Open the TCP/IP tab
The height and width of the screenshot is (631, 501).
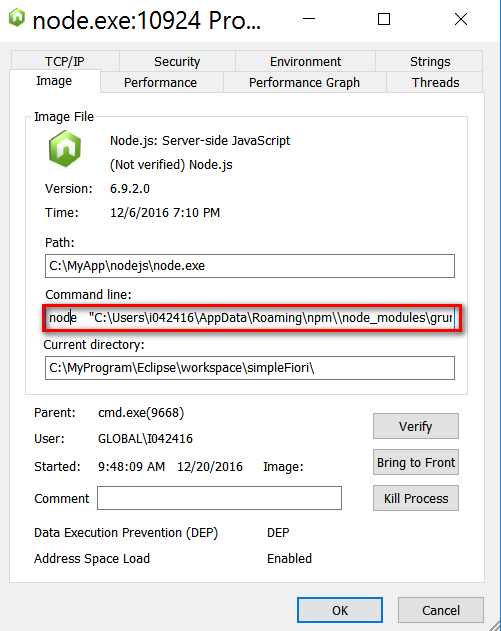click(65, 61)
